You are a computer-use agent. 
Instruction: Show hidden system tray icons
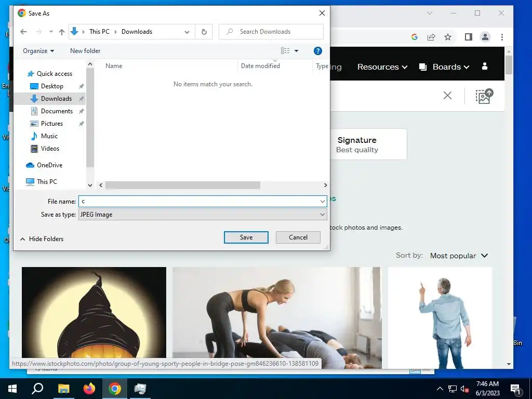[x=440, y=389]
